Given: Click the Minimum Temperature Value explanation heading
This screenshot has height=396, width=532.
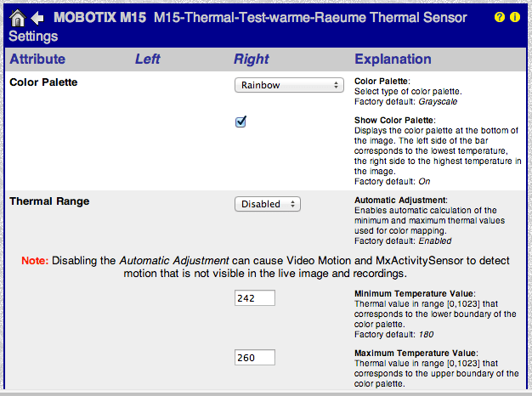Looking at the screenshot, I should pos(415,293).
